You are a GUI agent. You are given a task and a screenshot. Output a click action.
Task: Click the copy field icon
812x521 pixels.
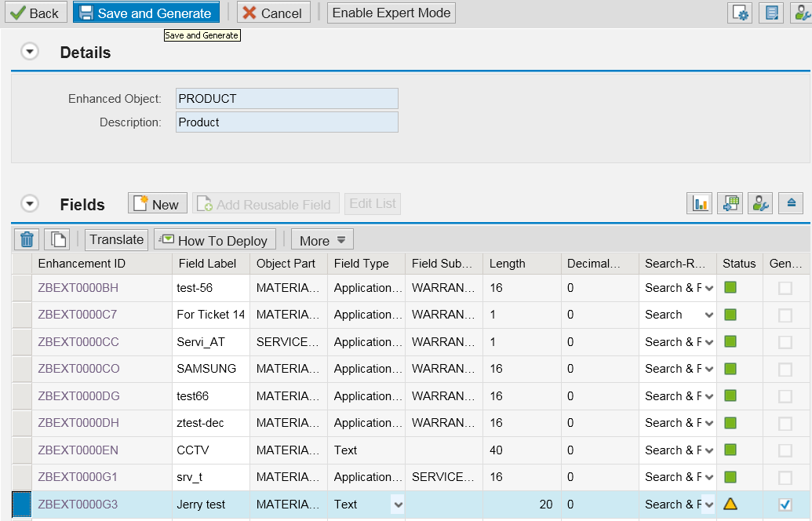57,240
